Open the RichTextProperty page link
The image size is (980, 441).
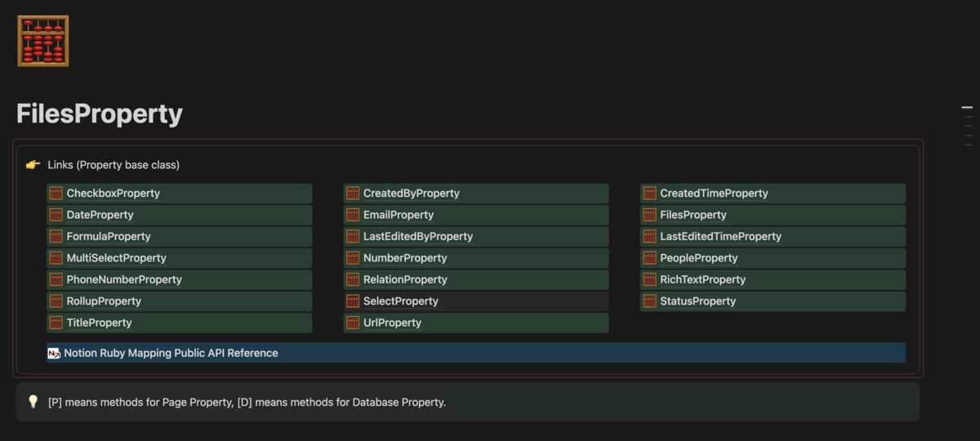click(x=702, y=279)
